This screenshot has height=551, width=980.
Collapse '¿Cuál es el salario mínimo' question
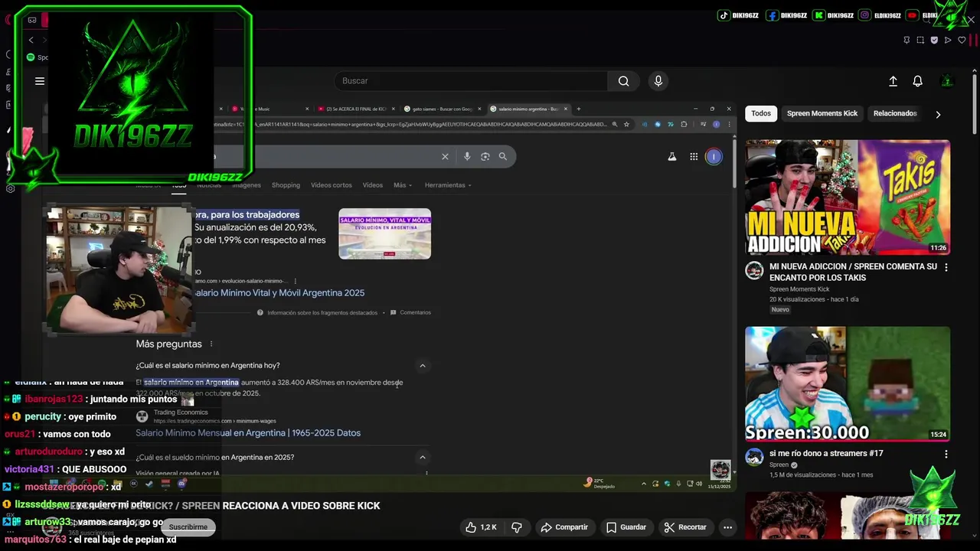click(x=422, y=366)
